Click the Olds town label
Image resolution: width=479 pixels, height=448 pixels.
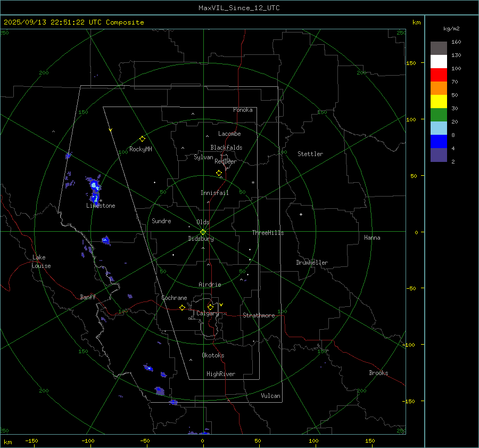pos(203,222)
